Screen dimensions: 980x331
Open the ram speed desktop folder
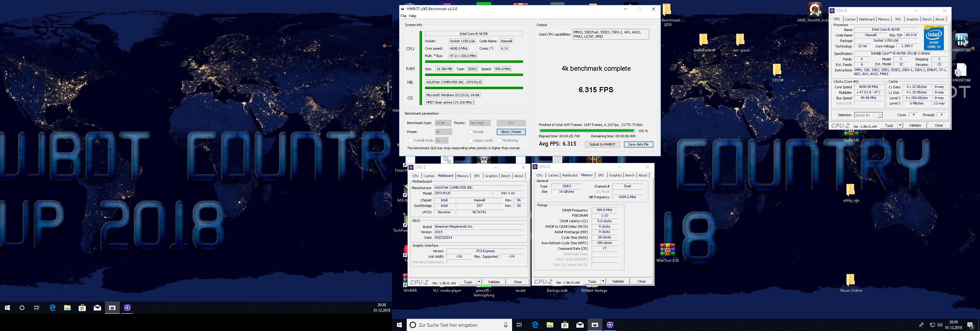[740, 39]
